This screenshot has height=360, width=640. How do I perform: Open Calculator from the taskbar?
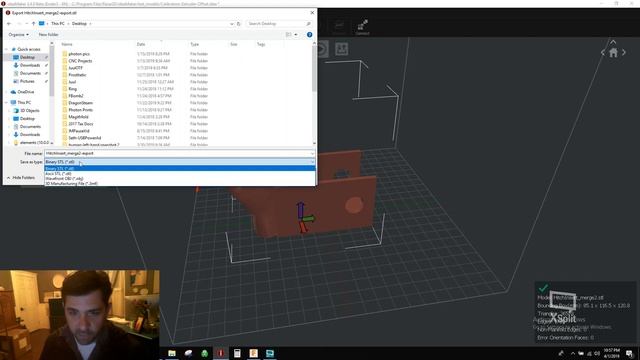(237, 353)
